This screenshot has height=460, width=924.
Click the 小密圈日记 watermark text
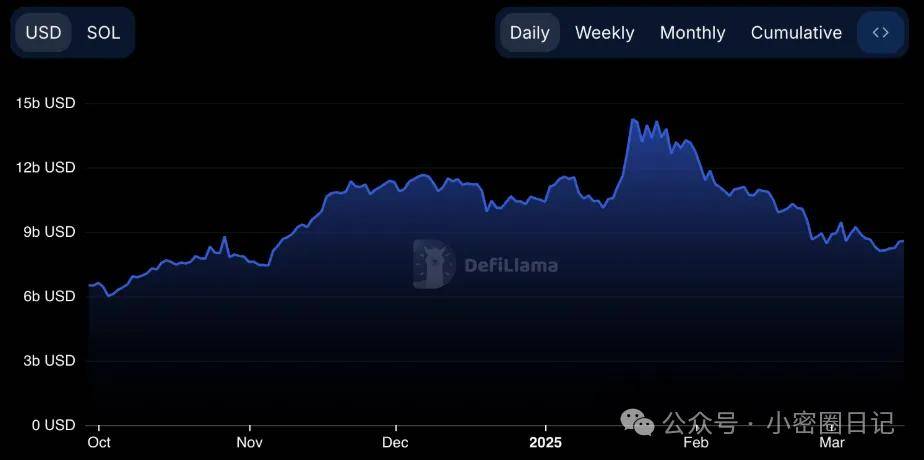coord(831,422)
